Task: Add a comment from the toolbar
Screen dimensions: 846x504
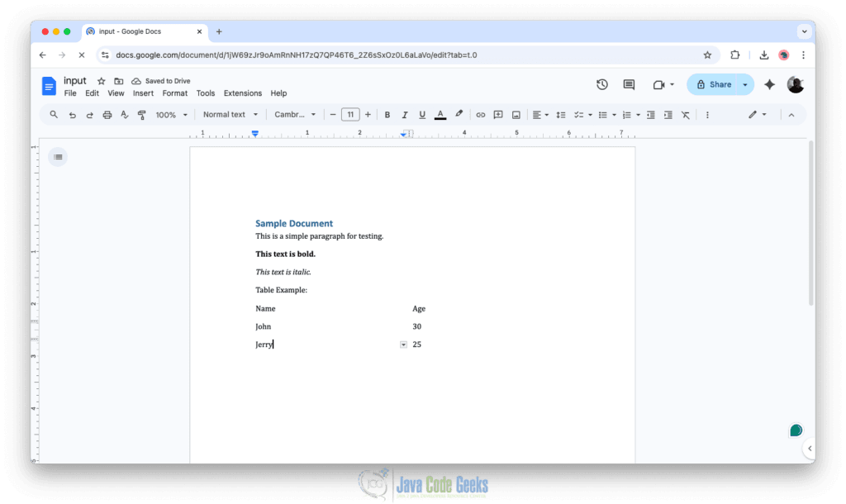Action: tap(498, 115)
